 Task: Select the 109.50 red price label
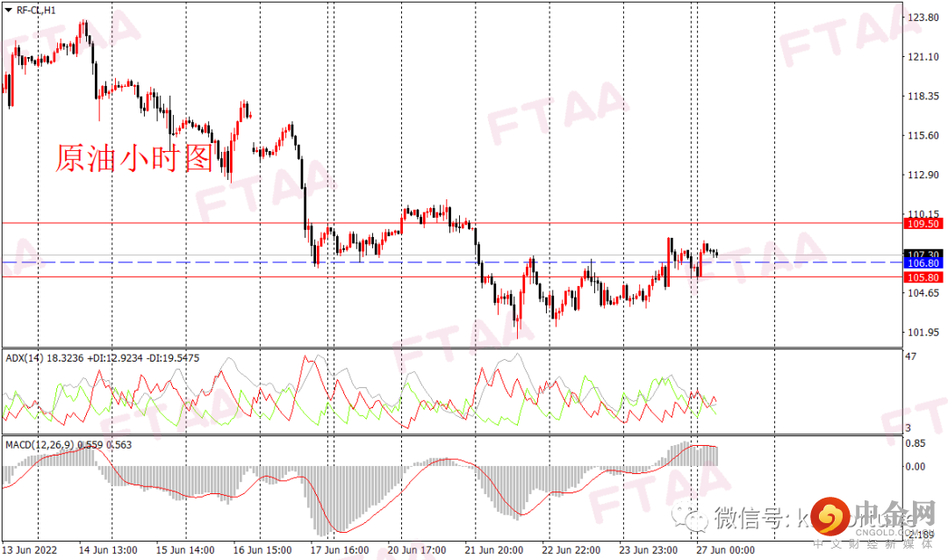click(x=923, y=224)
